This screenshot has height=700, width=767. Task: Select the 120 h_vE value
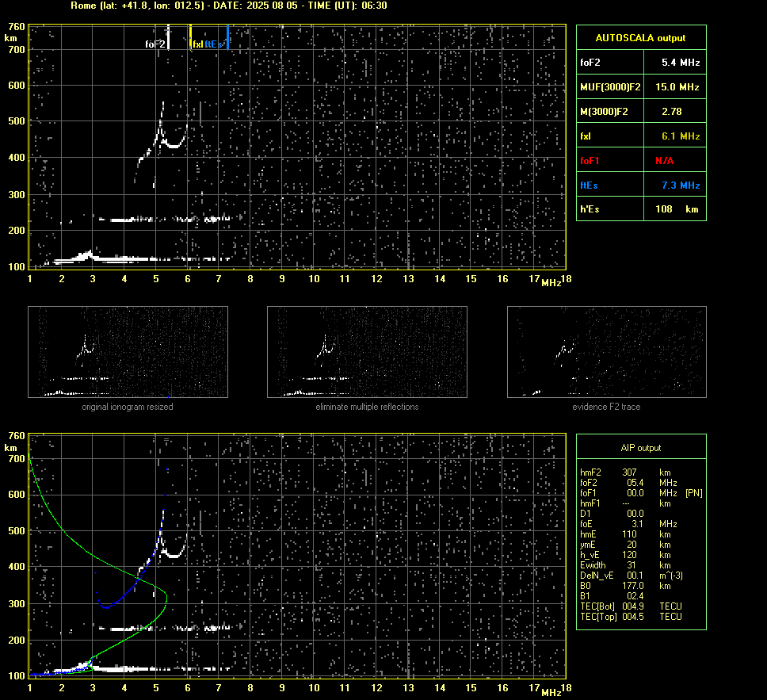tap(630, 555)
